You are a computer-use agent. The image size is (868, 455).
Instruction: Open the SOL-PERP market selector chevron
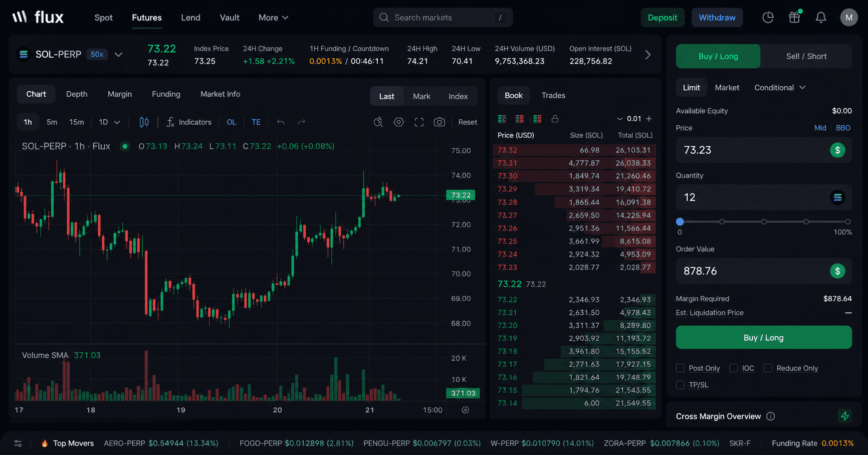point(118,55)
